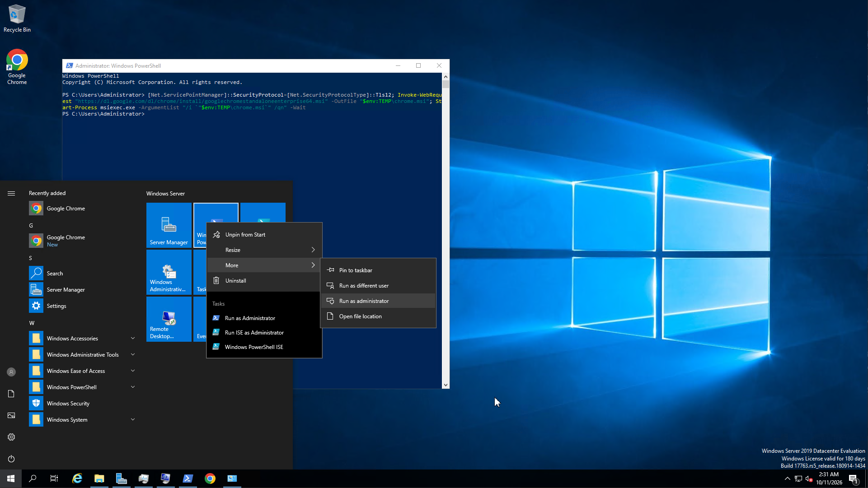Viewport: 868px width, 488px height.
Task: Open Documents icon in Start sidebar
Action: (11, 394)
